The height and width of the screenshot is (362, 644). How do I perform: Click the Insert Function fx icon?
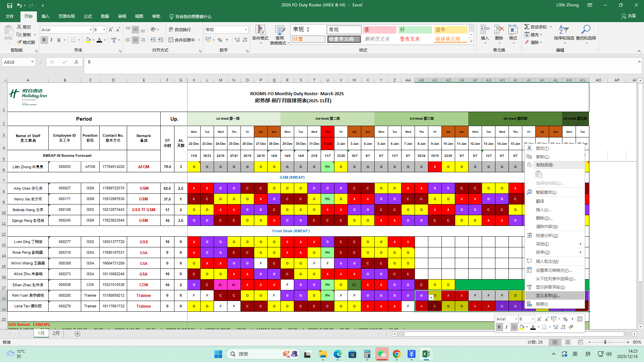pyautogui.click(x=76, y=62)
